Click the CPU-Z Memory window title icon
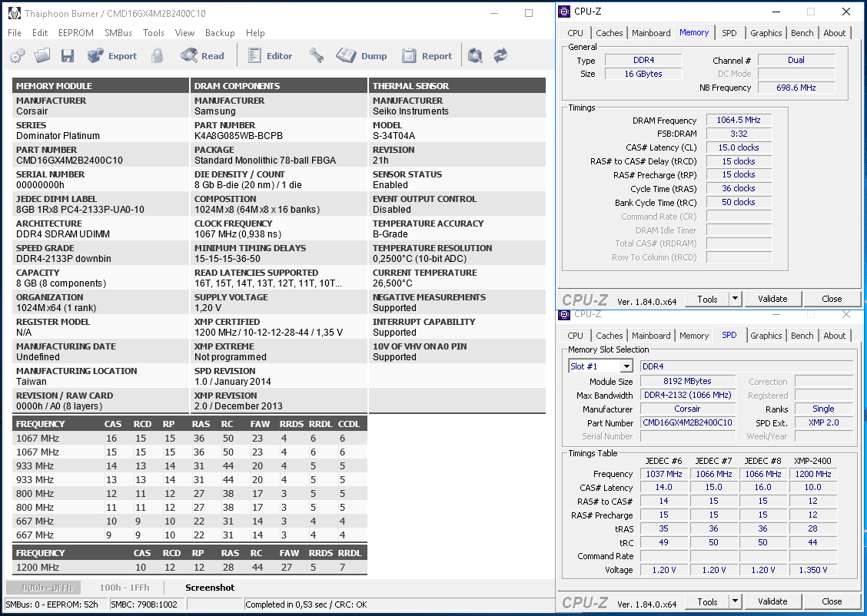This screenshot has width=867, height=616. point(564,11)
